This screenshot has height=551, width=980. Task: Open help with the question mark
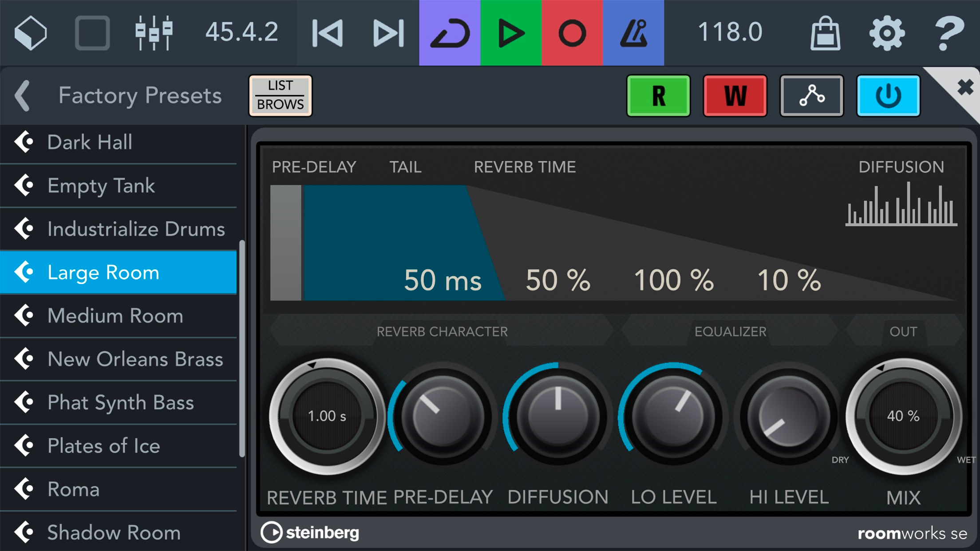[x=949, y=32]
